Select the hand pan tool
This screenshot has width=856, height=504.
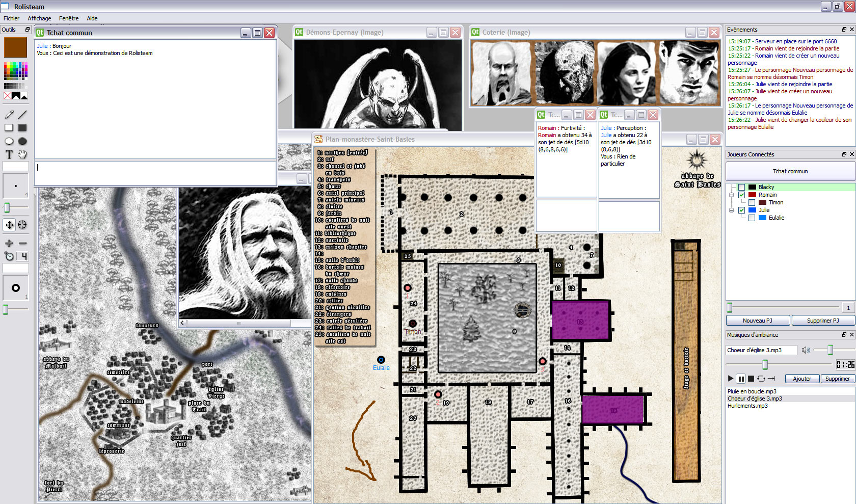pos(22,154)
